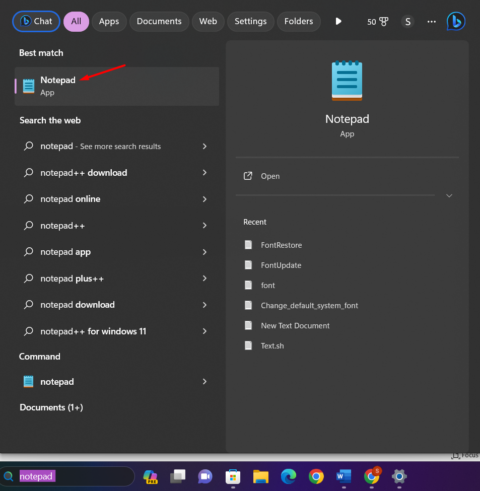Launch Bing icon at top right
The image size is (480, 491).
click(456, 21)
